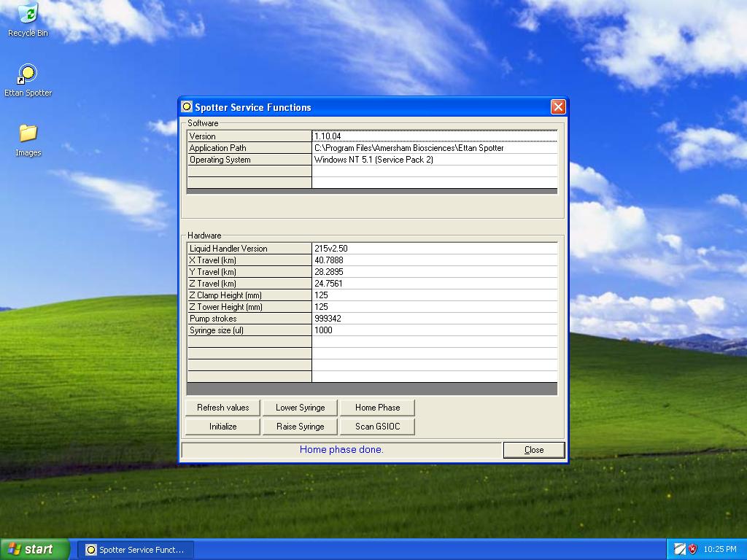Click the Refresh values button
This screenshot has height=560, width=747.
coord(222,407)
